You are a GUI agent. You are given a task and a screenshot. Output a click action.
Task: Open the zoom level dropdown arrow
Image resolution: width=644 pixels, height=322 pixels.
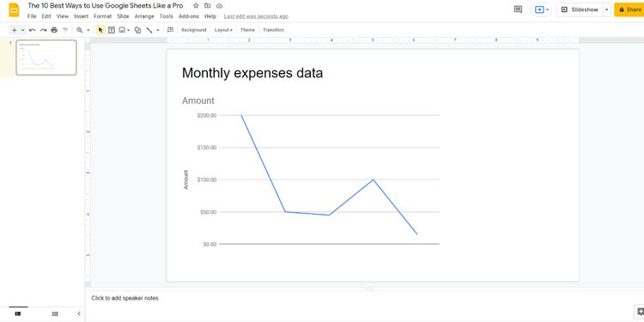click(88, 30)
